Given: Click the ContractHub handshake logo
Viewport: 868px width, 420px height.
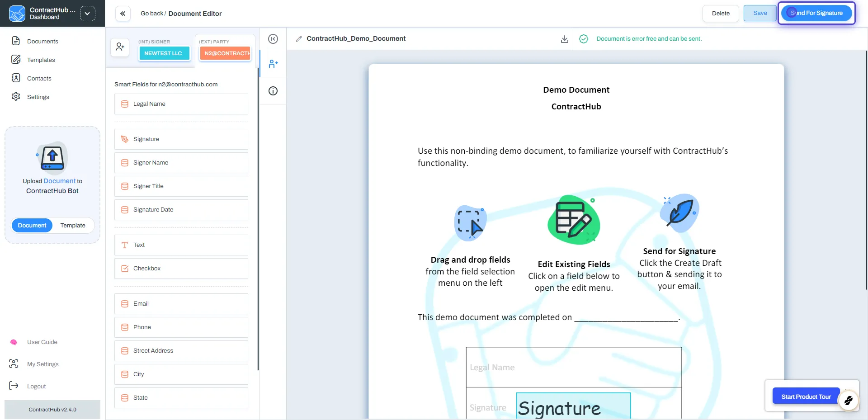Looking at the screenshot, I should 17,14.
